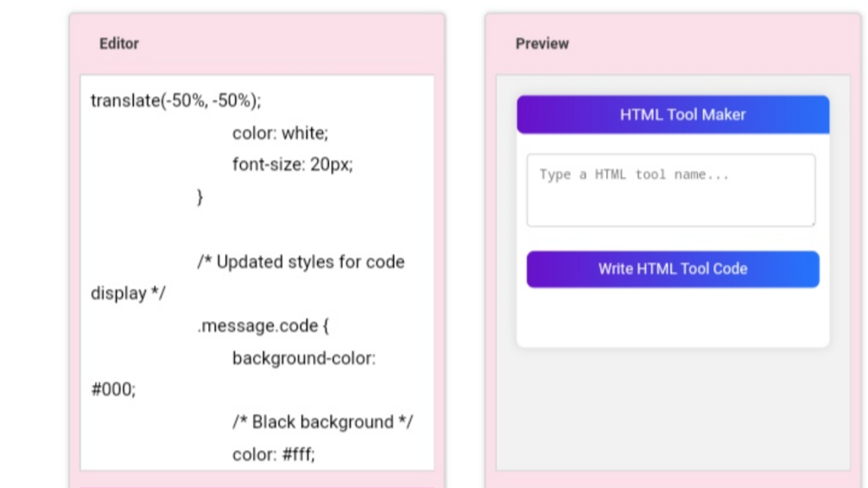Click the closing brace line in editor
This screenshot has height=488, width=868.
tap(200, 197)
